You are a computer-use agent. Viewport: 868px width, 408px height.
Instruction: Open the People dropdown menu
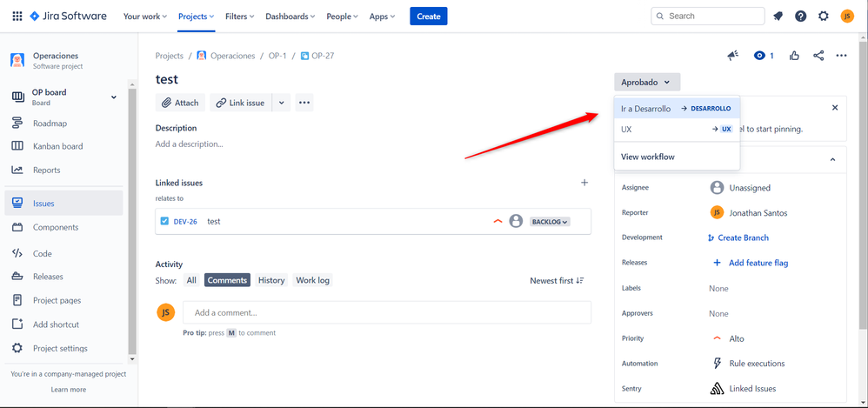tap(342, 16)
